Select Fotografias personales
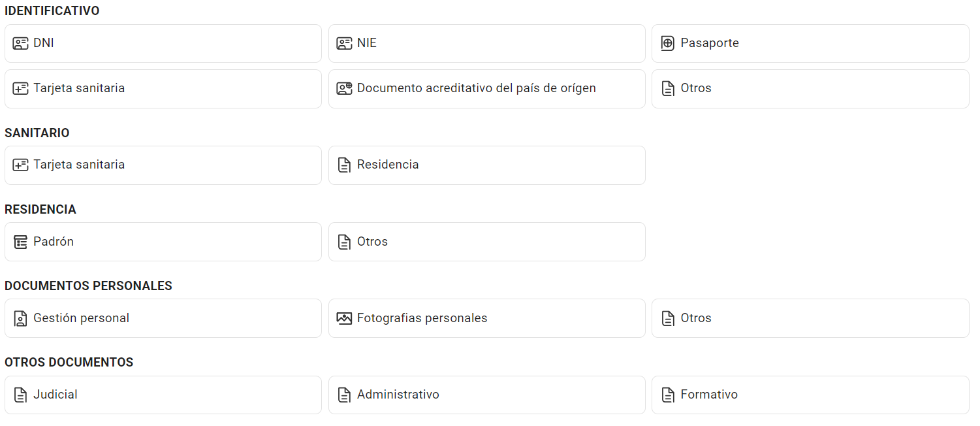The height and width of the screenshot is (426, 980). pos(486,318)
